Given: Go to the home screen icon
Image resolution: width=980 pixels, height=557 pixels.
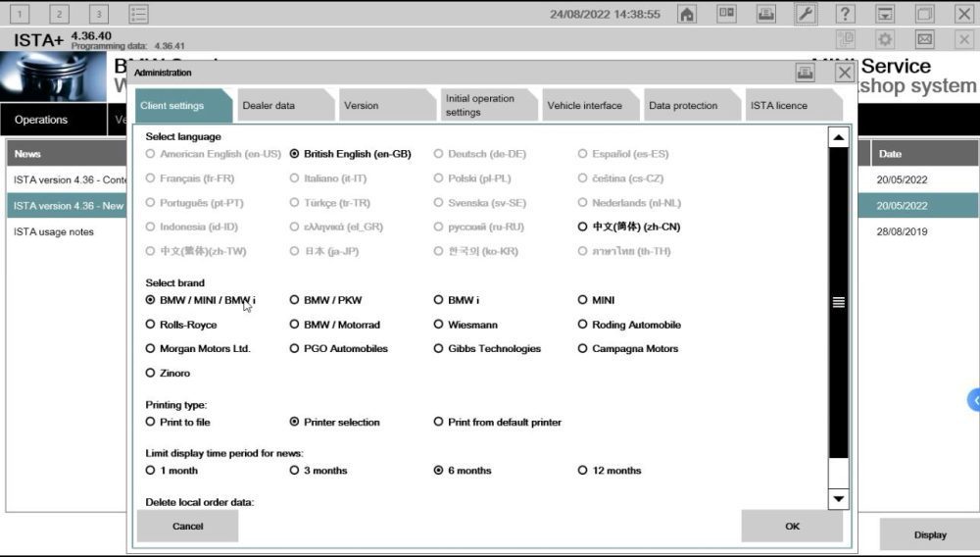Looking at the screenshot, I should 687,14.
